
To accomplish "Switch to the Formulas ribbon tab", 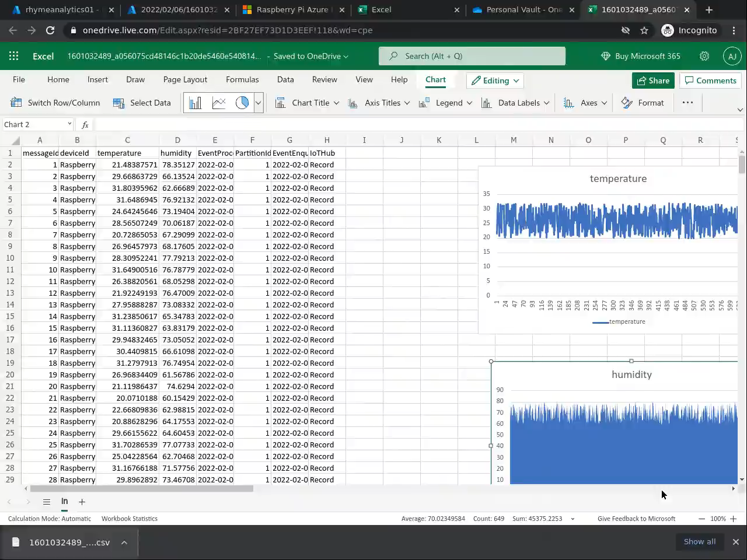I will tap(242, 80).
